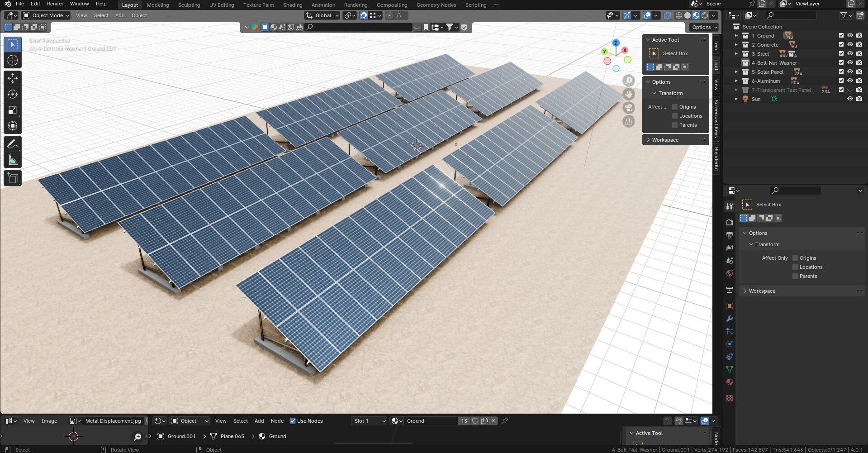
Task: Switch to Wireframe viewport shading
Action: point(679,15)
